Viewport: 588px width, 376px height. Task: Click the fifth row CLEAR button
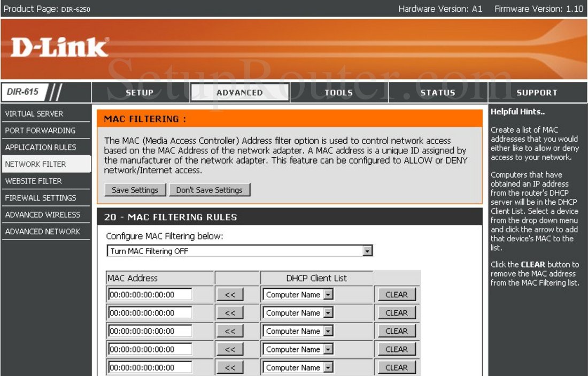(x=397, y=367)
